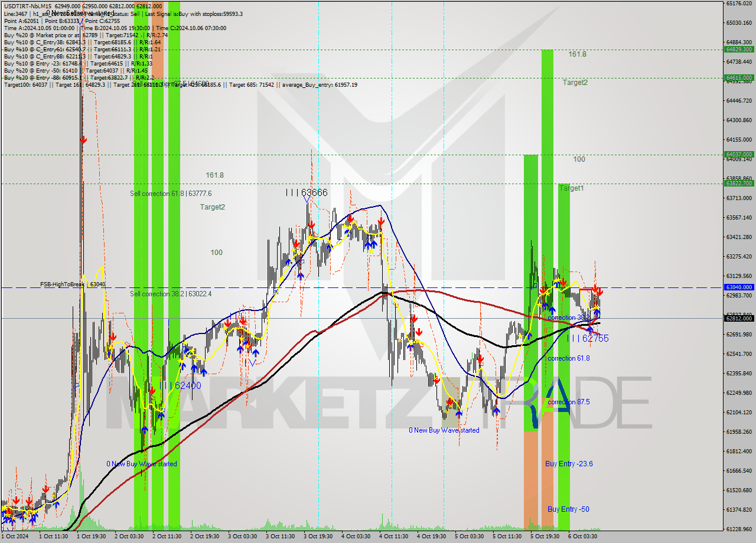Click the '3 Oct 19:30' time label
This screenshot has height=543, width=756.
tap(318, 537)
